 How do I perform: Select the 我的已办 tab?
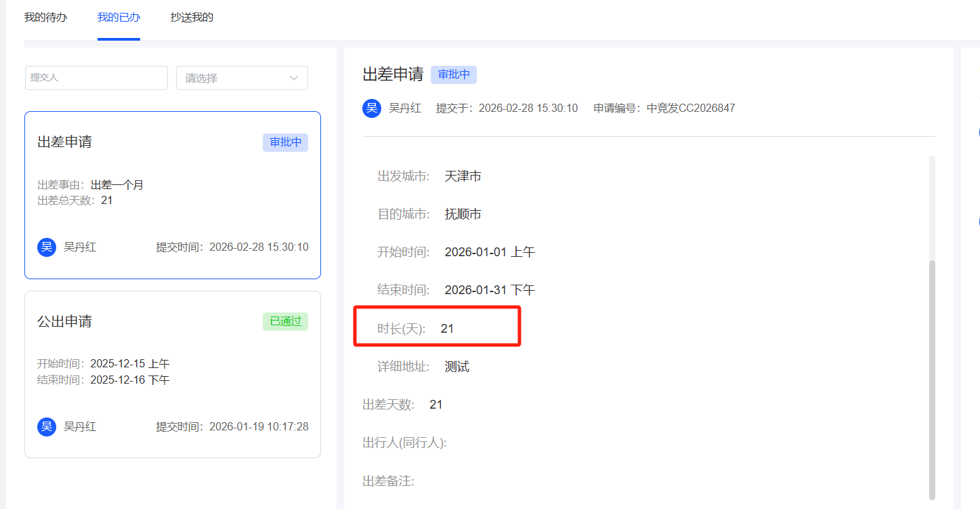tap(119, 17)
